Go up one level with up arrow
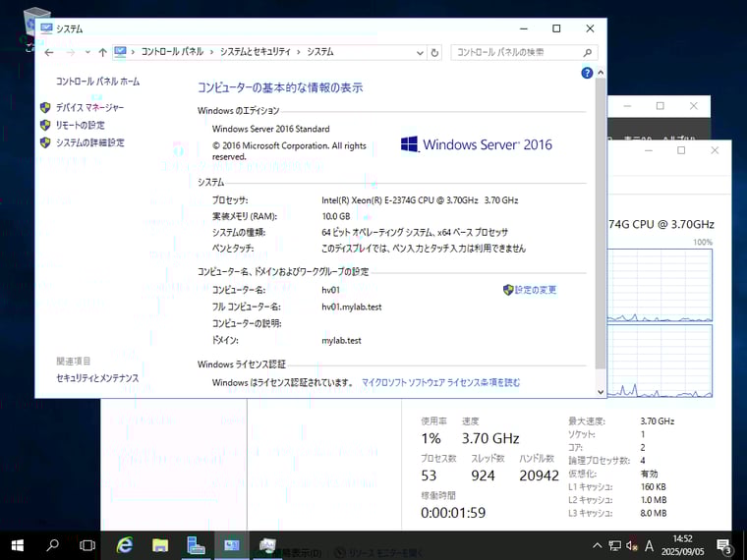The image size is (747, 560). pyautogui.click(x=102, y=52)
